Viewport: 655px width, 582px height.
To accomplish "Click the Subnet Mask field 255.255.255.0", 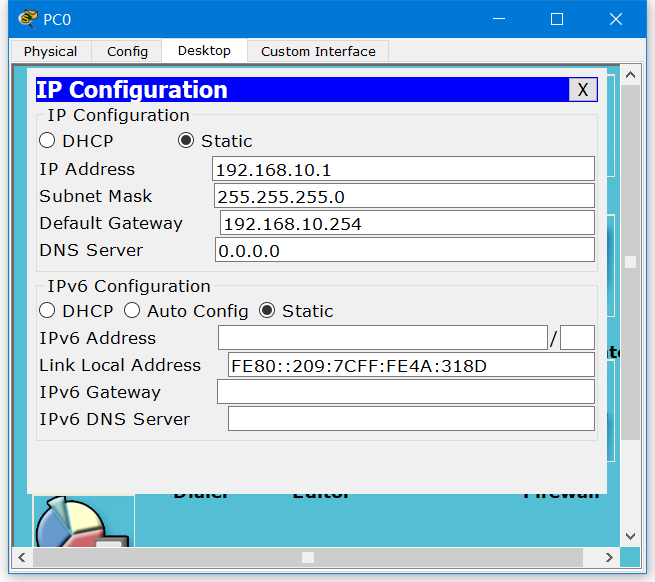I will tap(404, 196).
